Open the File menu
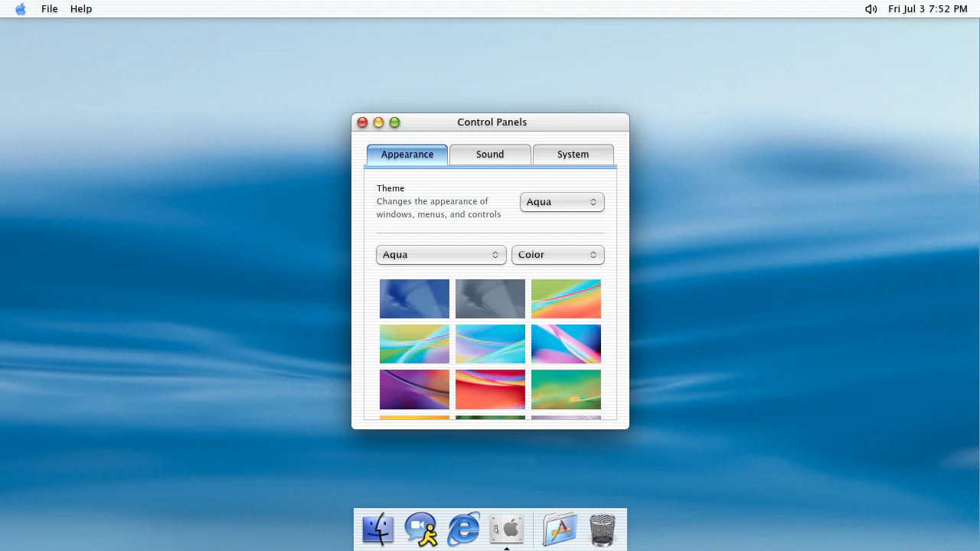 (50, 9)
